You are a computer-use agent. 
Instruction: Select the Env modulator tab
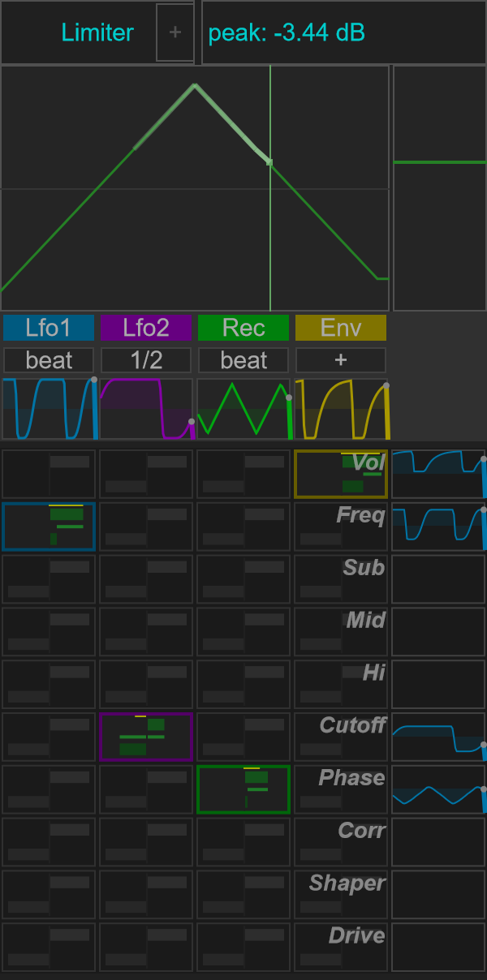341,328
